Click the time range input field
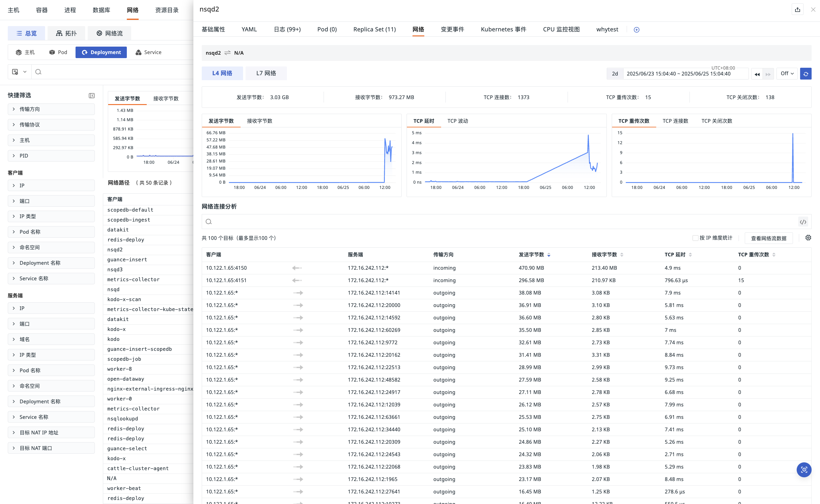 [x=686, y=74]
